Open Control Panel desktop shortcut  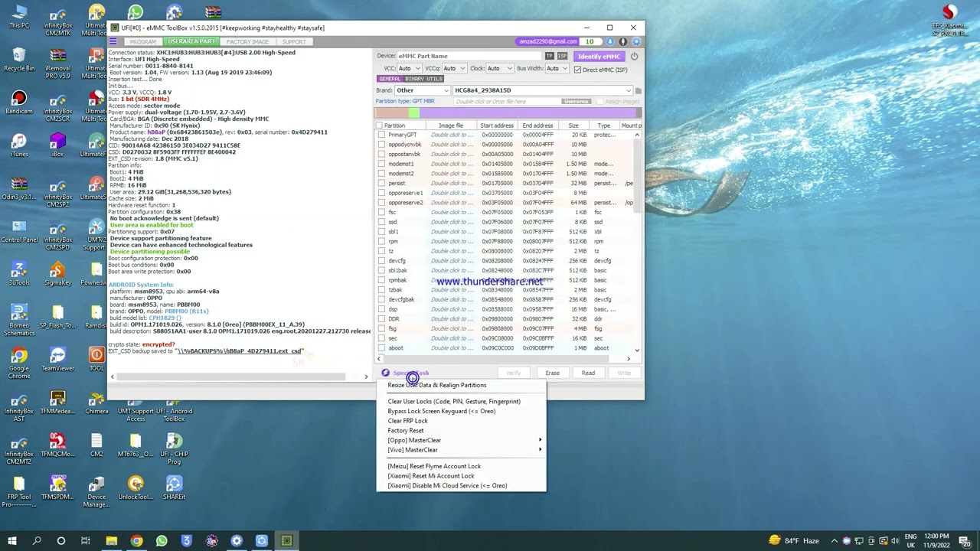(x=19, y=231)
